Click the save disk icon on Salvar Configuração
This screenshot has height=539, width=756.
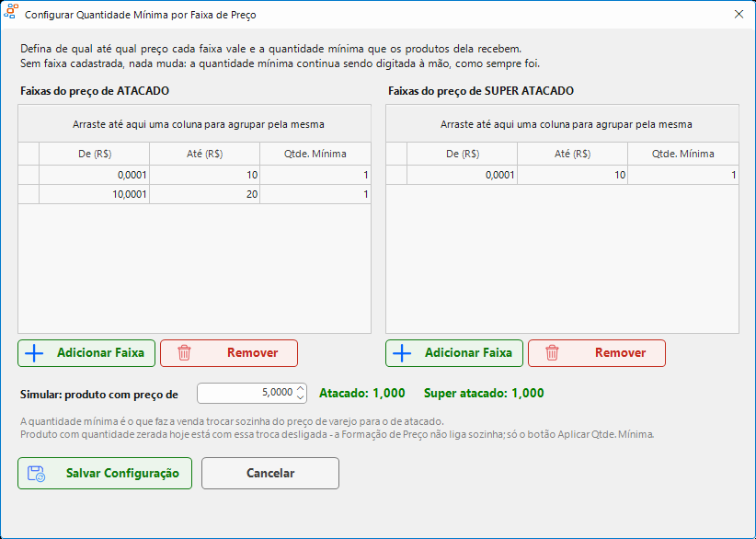[x=36, y=474]
